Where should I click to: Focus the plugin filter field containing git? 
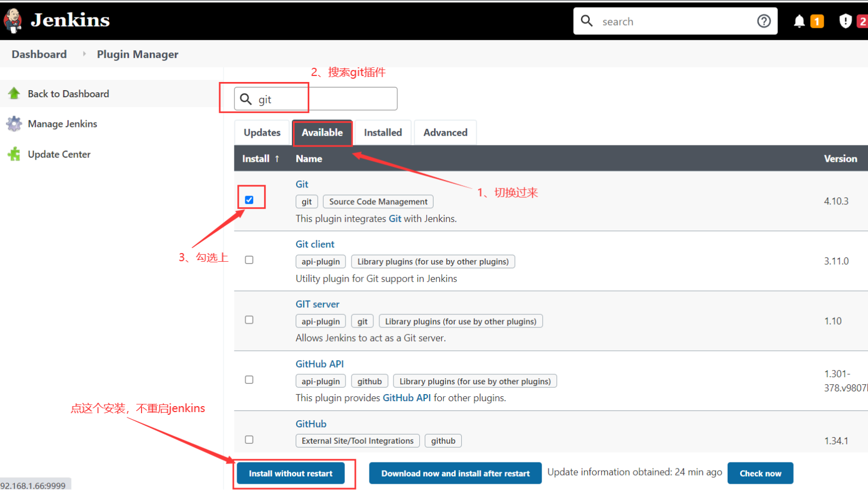316,99
